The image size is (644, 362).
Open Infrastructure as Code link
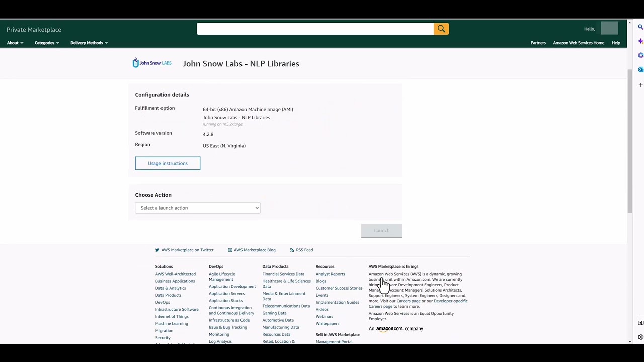(x=229, y=320)
